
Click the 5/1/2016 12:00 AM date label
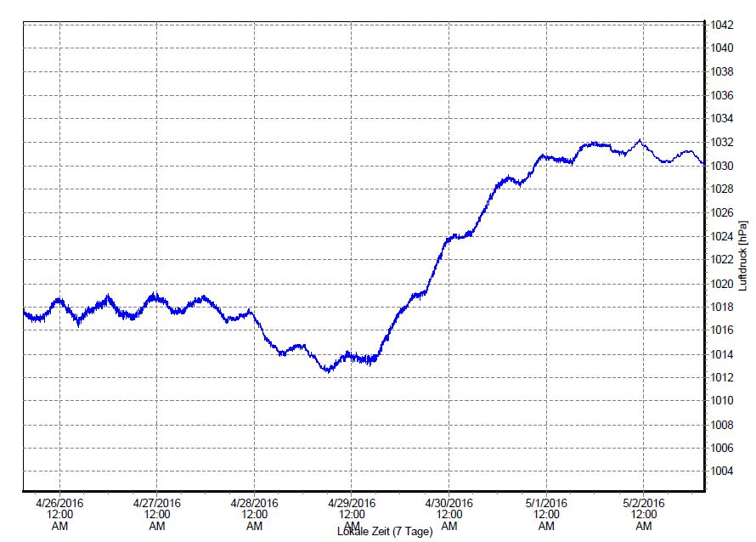pyautogui.click(x=546, y=513)
